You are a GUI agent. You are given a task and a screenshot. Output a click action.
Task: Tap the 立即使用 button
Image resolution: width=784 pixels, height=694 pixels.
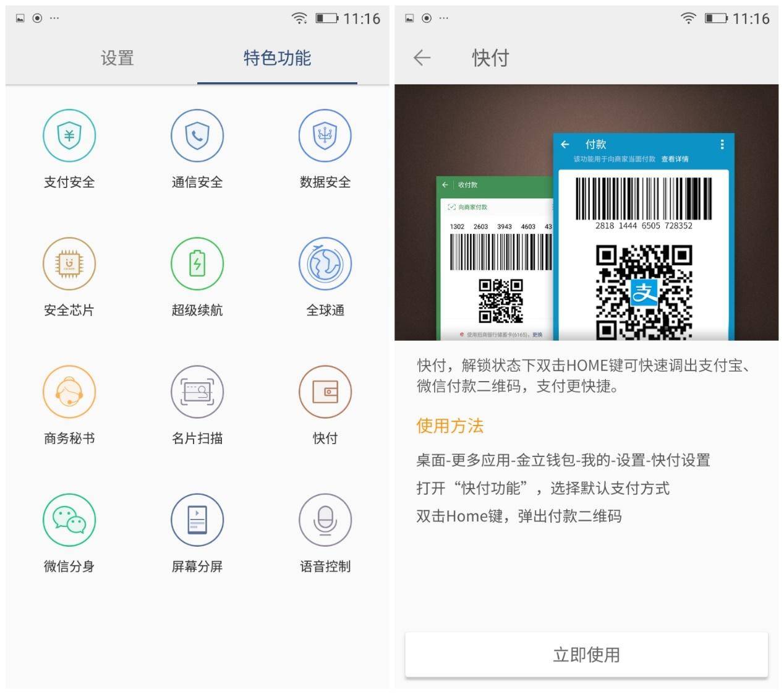pos(586,654)
